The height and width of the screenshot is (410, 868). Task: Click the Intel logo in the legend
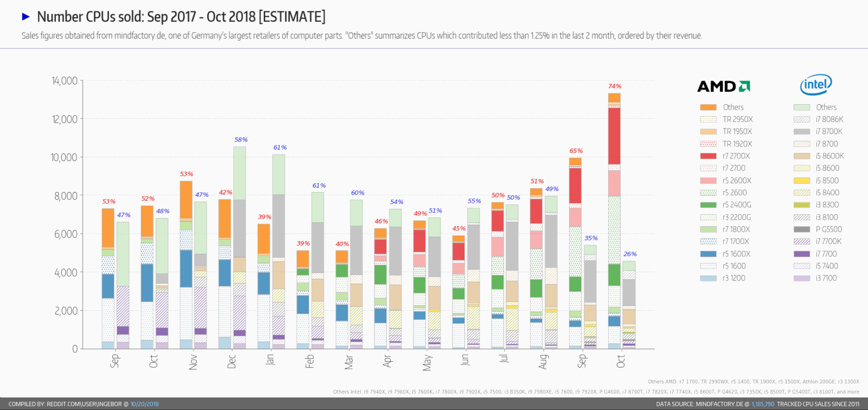click(815, 85)
